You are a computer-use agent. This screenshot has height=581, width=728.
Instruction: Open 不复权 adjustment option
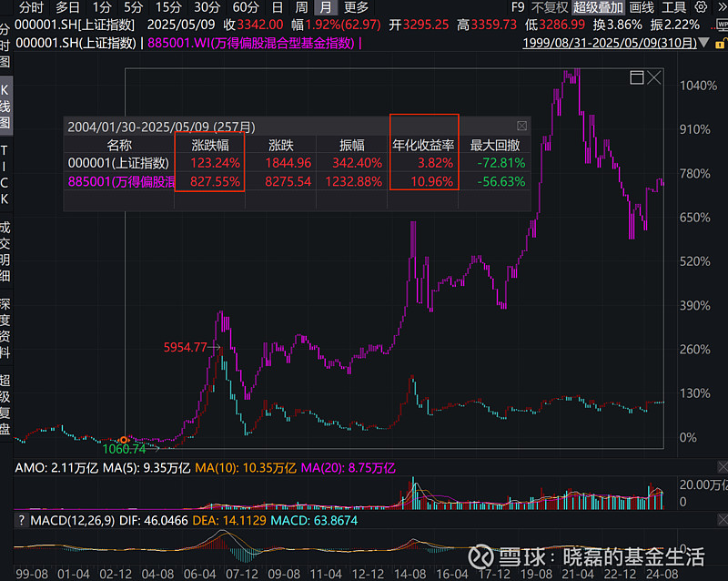(x=550, y=7)
